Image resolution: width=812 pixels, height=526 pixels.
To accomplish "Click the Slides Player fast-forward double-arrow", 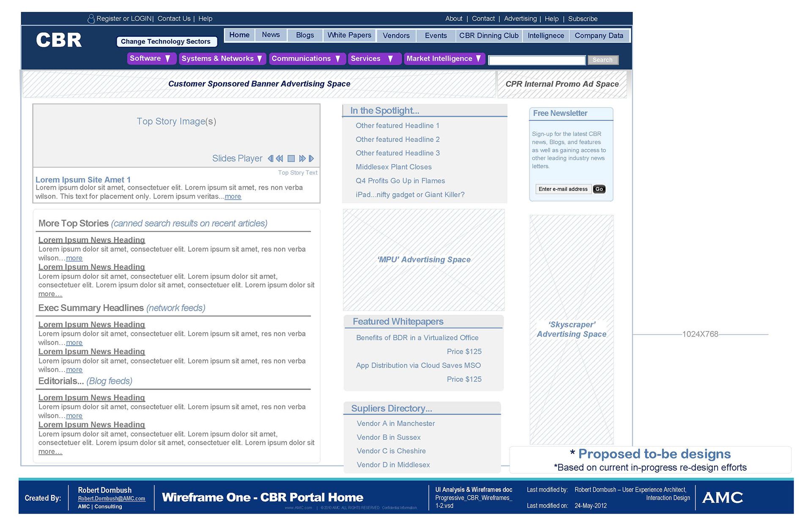I will 302,159.
